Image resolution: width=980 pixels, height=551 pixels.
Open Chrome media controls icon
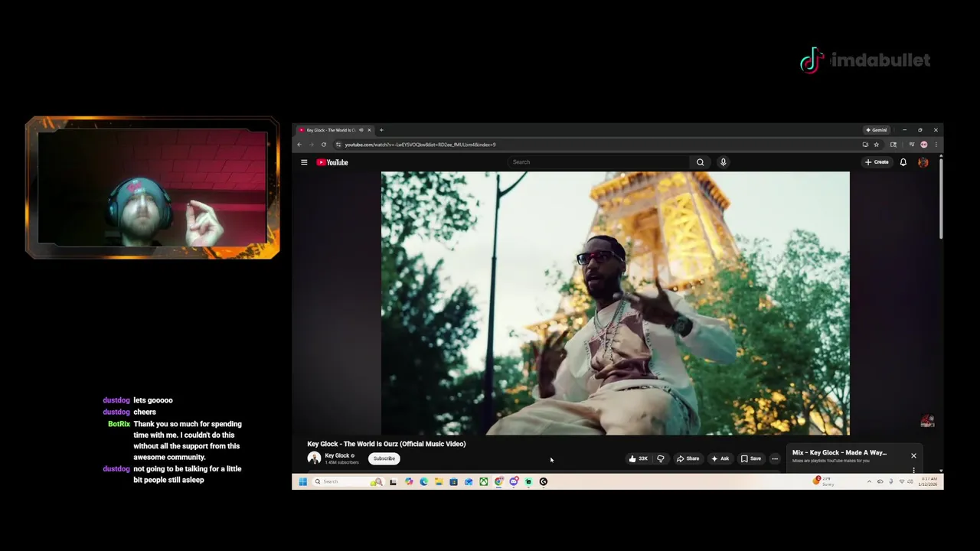click(x=911, y=145)
